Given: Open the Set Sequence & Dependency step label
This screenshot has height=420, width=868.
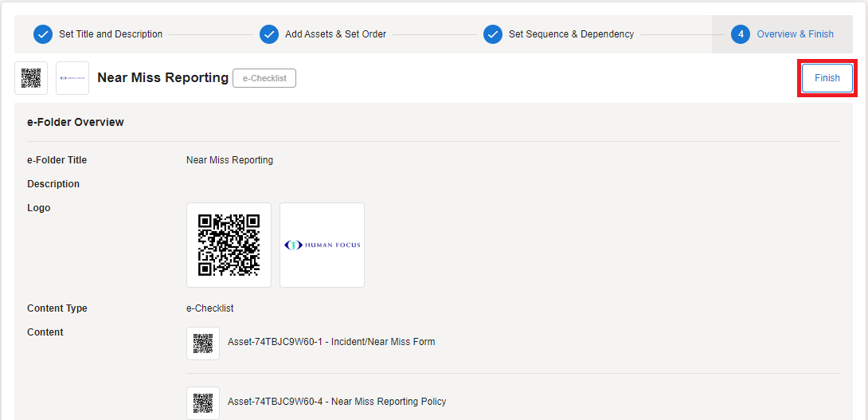Looking at the screenshot, I should (571, 34).
